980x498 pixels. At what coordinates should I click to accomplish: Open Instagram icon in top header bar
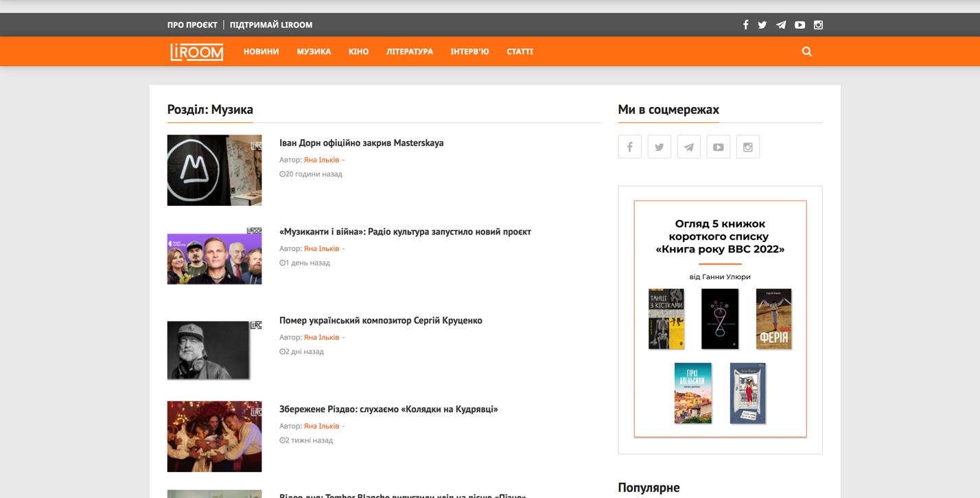818,25
